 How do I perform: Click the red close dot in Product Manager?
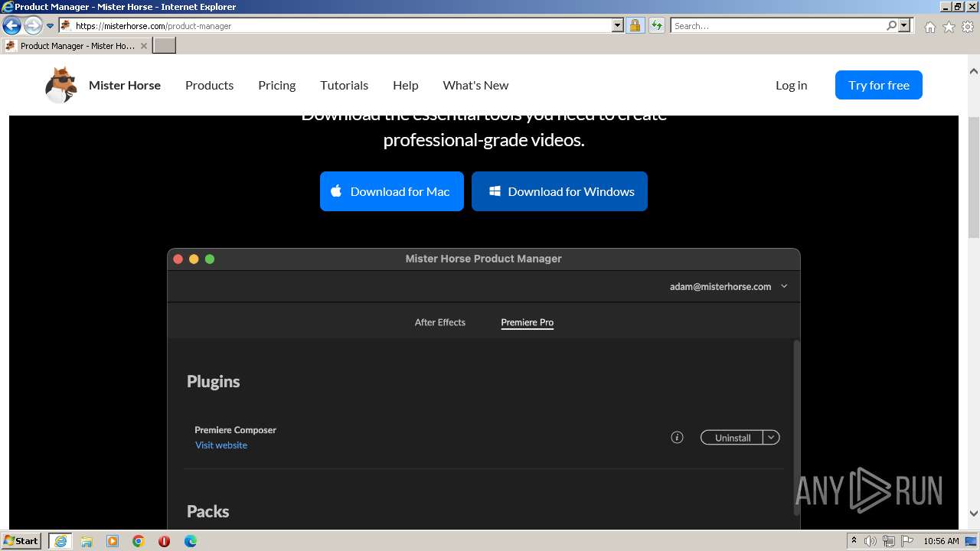(x=178, y=259)
